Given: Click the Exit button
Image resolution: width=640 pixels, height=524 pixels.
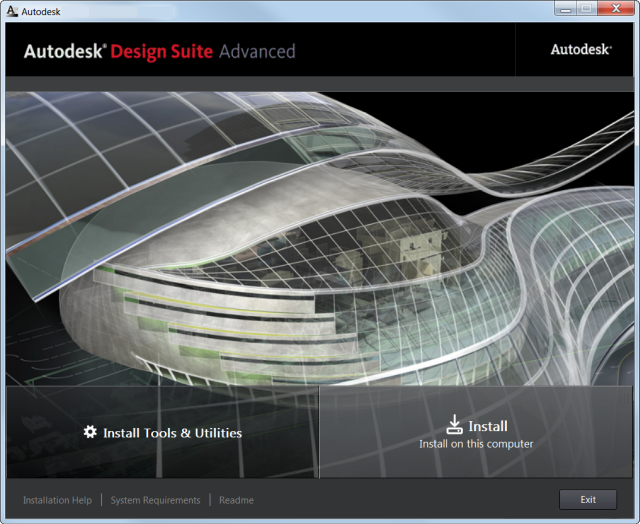Looking at the screenshot, I should [x=588, y=500].
